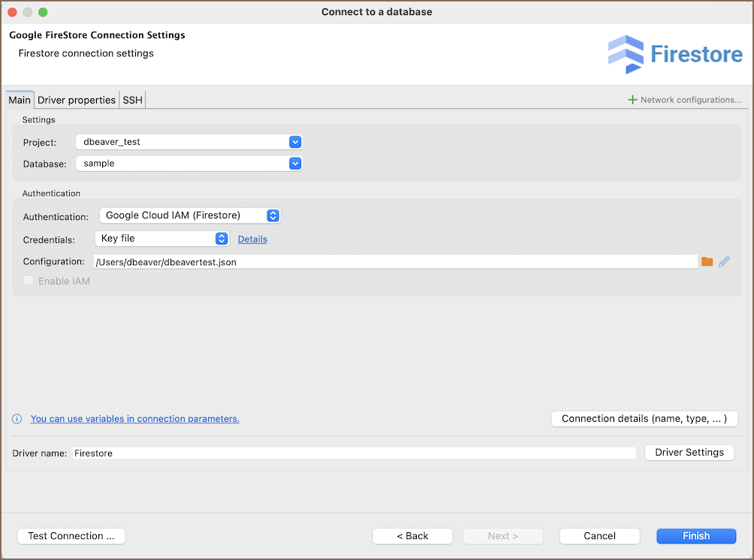Image resolution: width=754 pixels, height=560 pixels.
Task: Expand the Database dropdown showing sample
Action: click(295, 163)
